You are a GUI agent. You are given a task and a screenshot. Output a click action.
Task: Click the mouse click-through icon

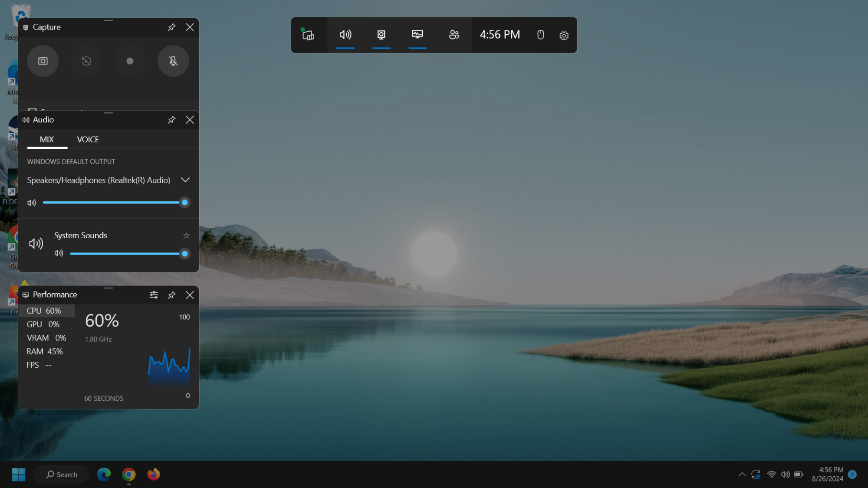pyautogui.click(x=540, y=35)
